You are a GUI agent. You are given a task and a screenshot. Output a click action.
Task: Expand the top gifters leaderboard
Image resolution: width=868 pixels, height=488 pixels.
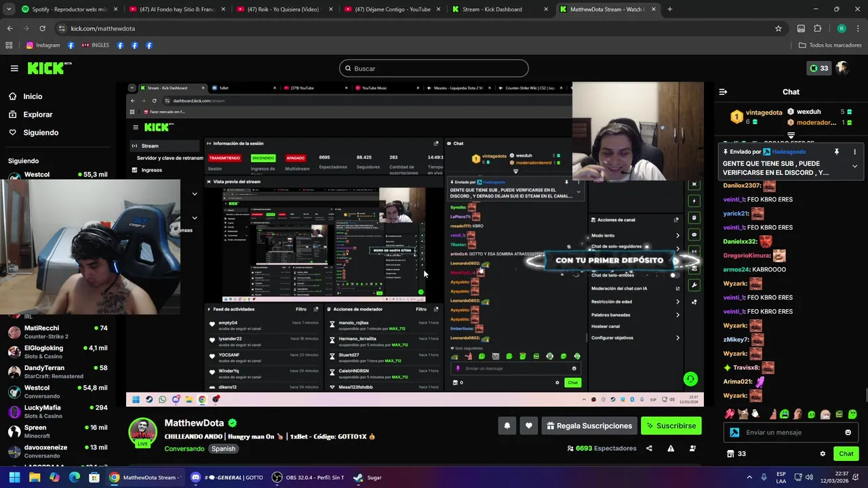pyautogui.click(x=791, y=136)
